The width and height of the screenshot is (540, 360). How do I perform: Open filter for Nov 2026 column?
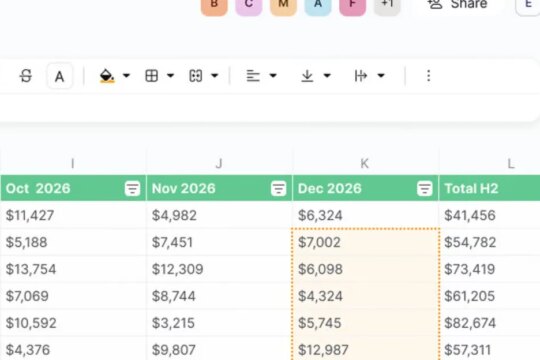point(278,188)
